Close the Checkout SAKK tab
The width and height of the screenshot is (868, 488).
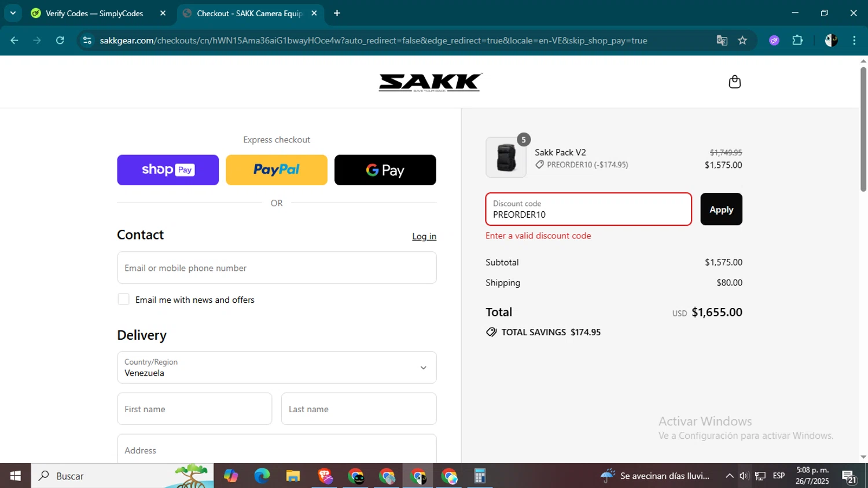pyautogui.click(x=314, y=13)
